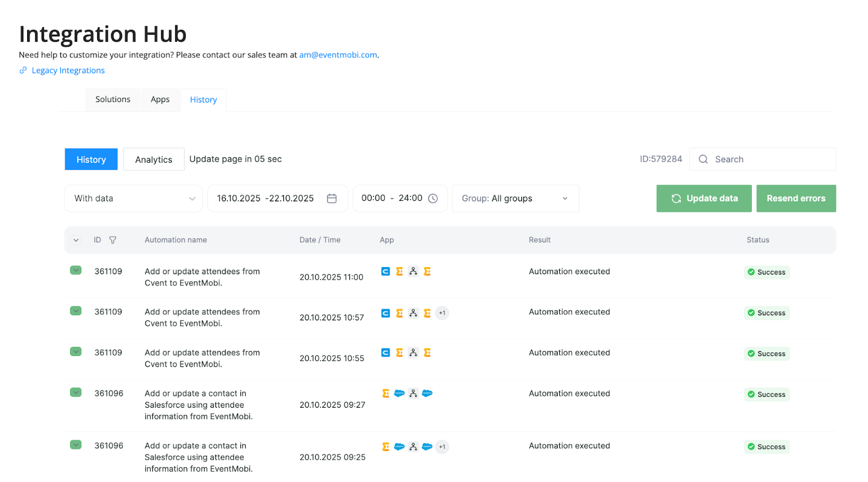Click the router node icon in the 10:55 row

click(413, 353)
